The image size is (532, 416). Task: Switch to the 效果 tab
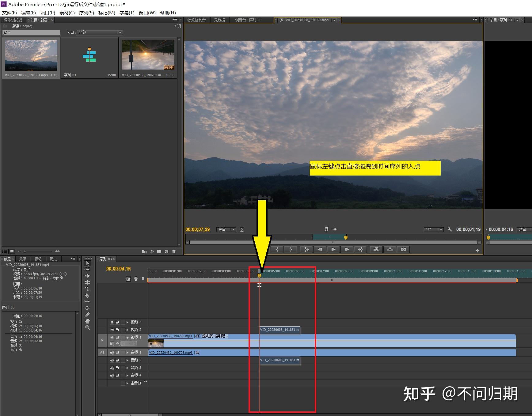[23, 259]
